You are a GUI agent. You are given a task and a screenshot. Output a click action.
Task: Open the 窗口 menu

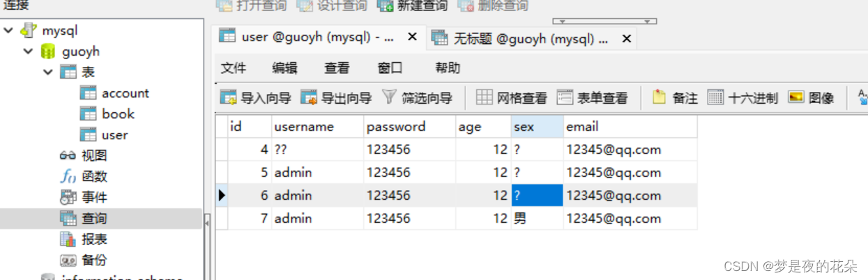[390, 68]
